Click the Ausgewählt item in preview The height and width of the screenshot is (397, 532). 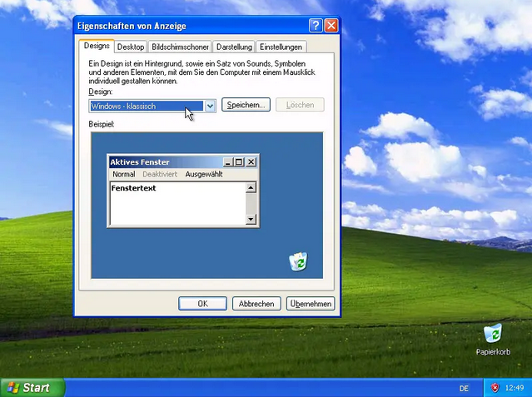(204, 175)
